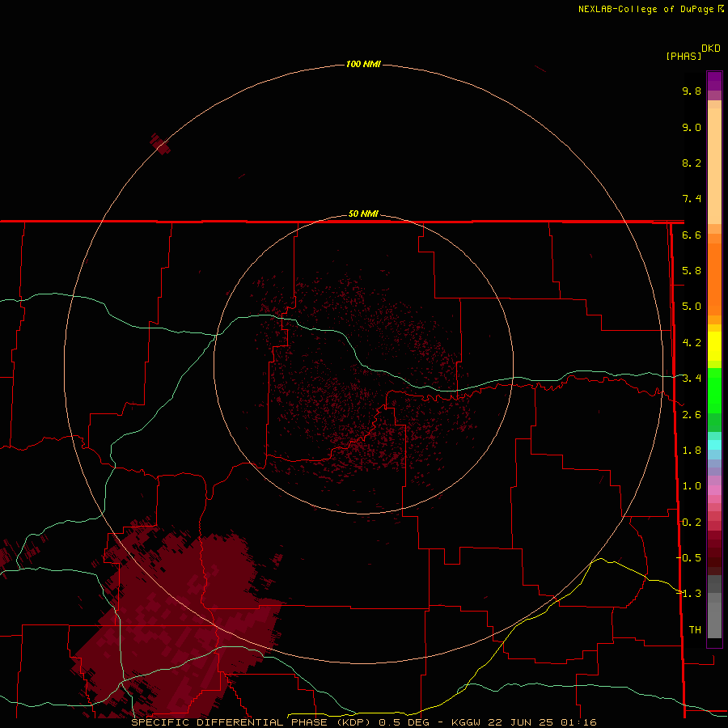Click the SPECIFIC DIFFERENTIAL PHASE (KDP) title text
Image resolution: width=728 pixels, height=728 pixels.
click(252, 722)
